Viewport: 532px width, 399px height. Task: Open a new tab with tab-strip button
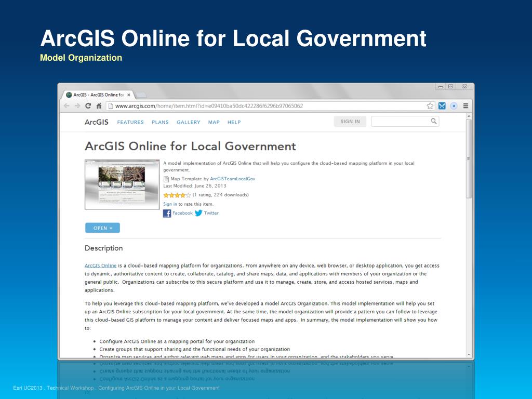pyautogui.click(x=141, y=95)
